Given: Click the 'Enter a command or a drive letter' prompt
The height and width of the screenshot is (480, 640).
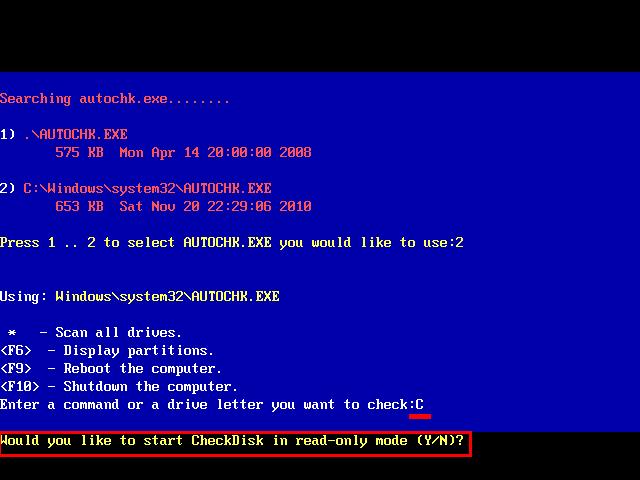Looking at the screenshot, I should coord(212,405).
